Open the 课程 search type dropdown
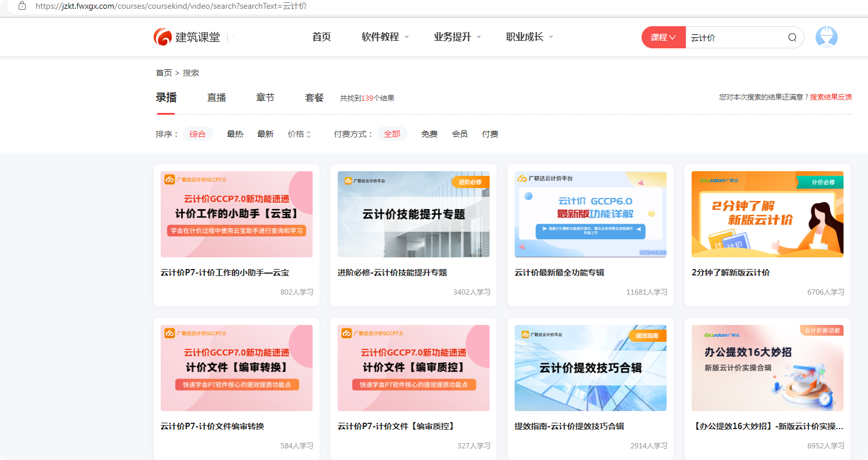868x460 pixels. (664, 37)
